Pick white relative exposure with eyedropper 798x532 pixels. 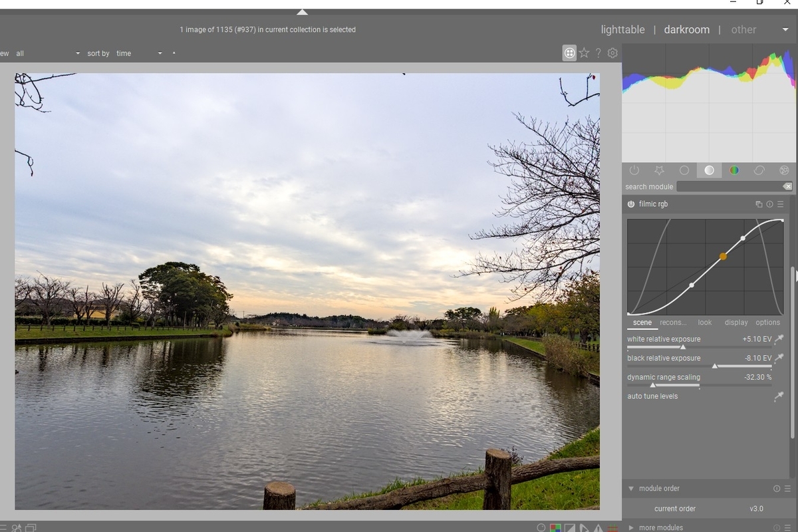(x=779, y=339)
